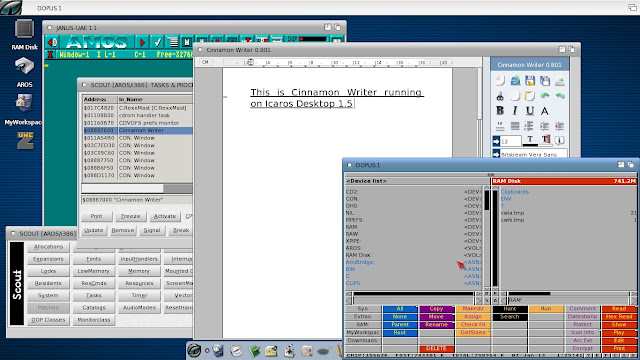640x360 pixels.
Task: Click DOpus left pane horizontal scrollbar
Action: pyautogui.click(x=413, y=293)
